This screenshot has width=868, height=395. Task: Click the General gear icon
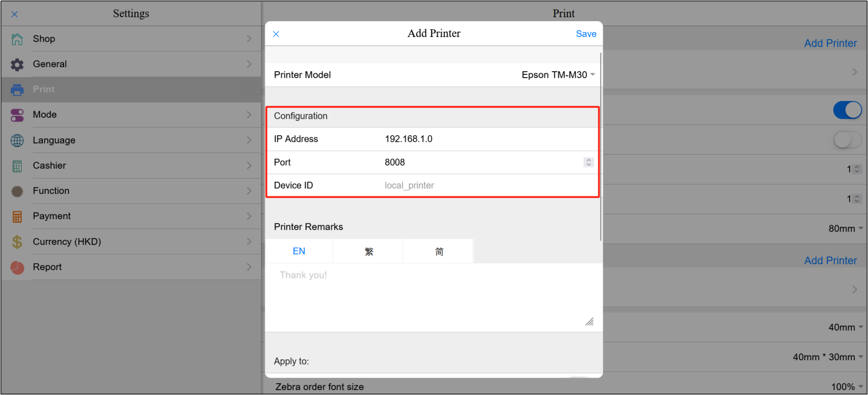coord(17,65)
